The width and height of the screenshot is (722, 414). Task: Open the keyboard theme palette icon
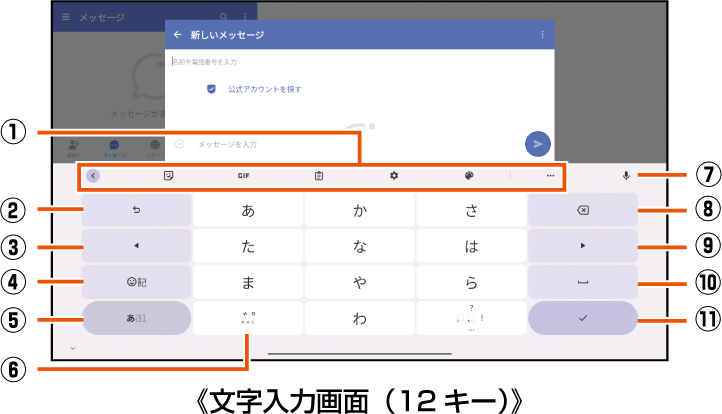click(x=469, y=175)
